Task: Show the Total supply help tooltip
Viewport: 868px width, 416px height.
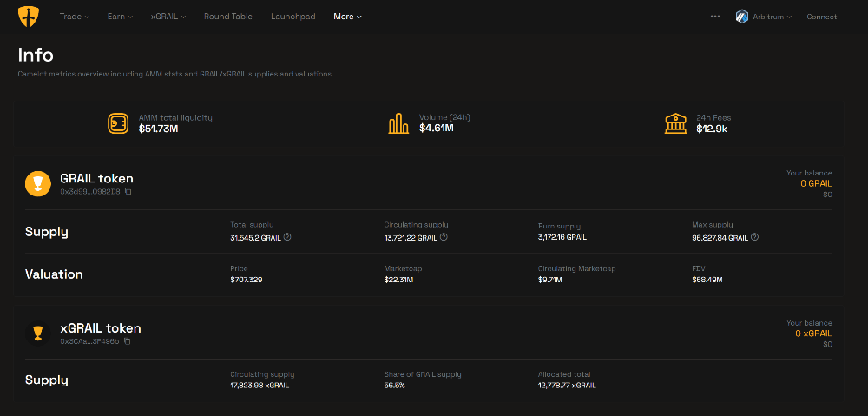Action: click(x=287, y=237)
